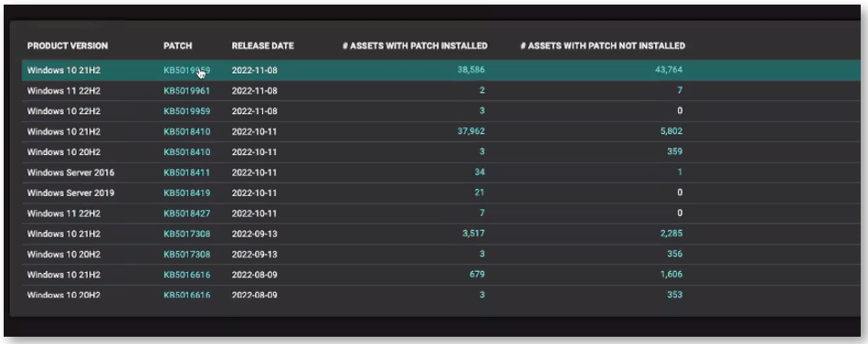Screen dimensions: 868x344
Task: Click the 1,606 not installed count
Action: click(671, 275)
